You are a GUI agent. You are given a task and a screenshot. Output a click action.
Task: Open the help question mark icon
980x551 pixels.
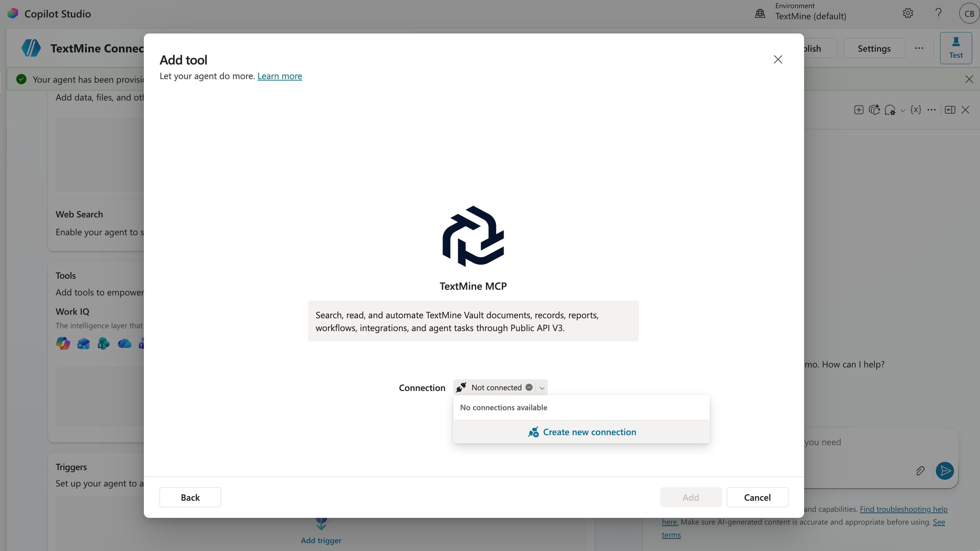(939, 13)
